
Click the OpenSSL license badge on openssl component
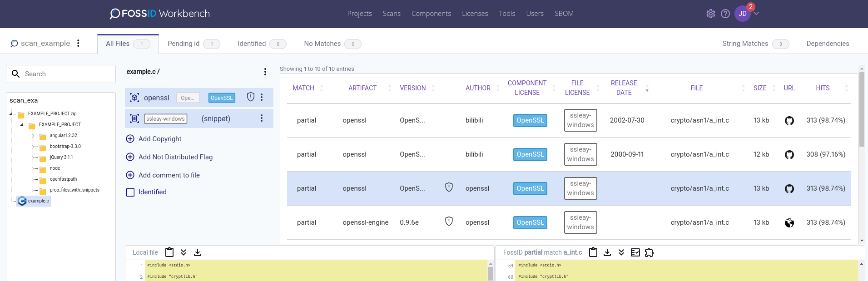(222, 98)
